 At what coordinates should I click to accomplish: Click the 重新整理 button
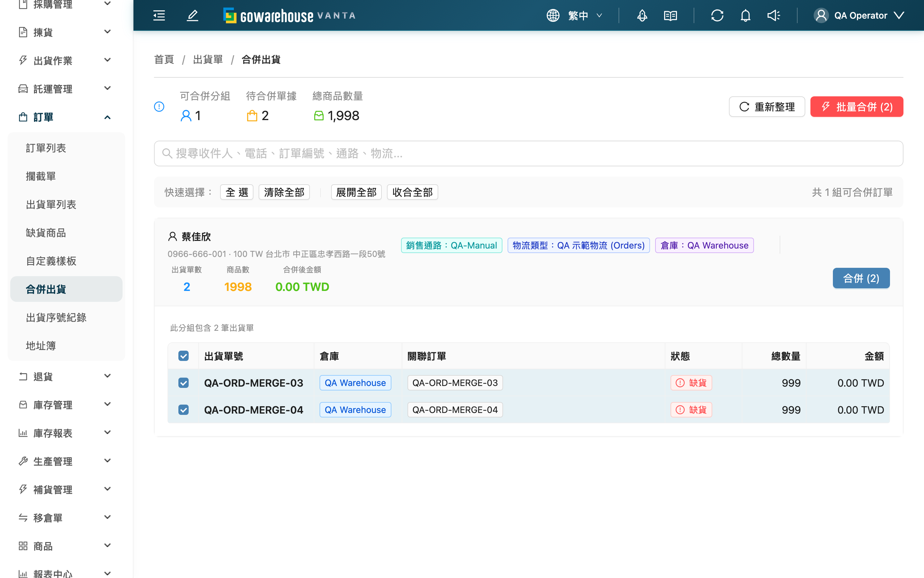point(767,107)
